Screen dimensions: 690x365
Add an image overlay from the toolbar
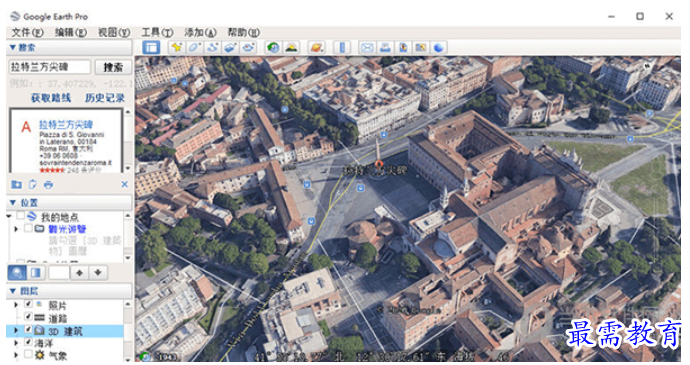[231, 48]
